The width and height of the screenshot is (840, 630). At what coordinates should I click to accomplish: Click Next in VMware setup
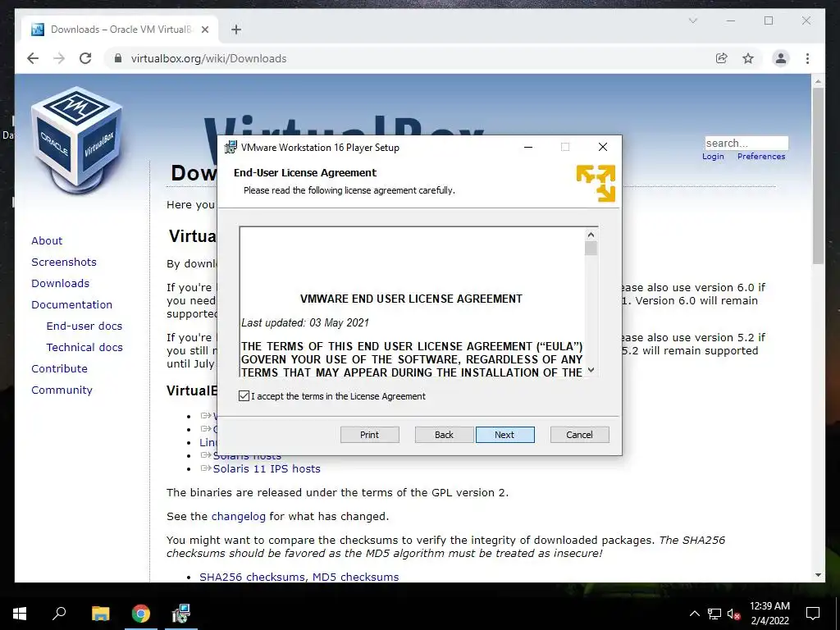click(504, 435)
